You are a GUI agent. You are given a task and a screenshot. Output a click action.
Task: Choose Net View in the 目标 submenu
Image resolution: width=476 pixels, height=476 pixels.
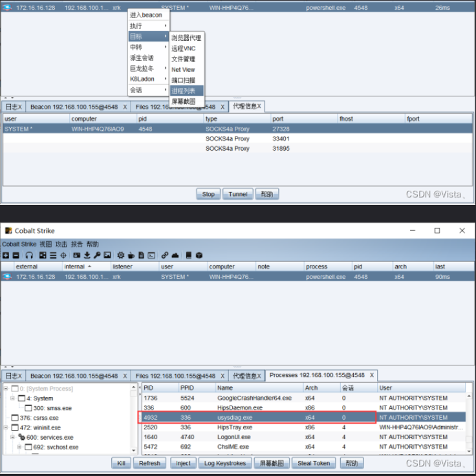point(186,69)
